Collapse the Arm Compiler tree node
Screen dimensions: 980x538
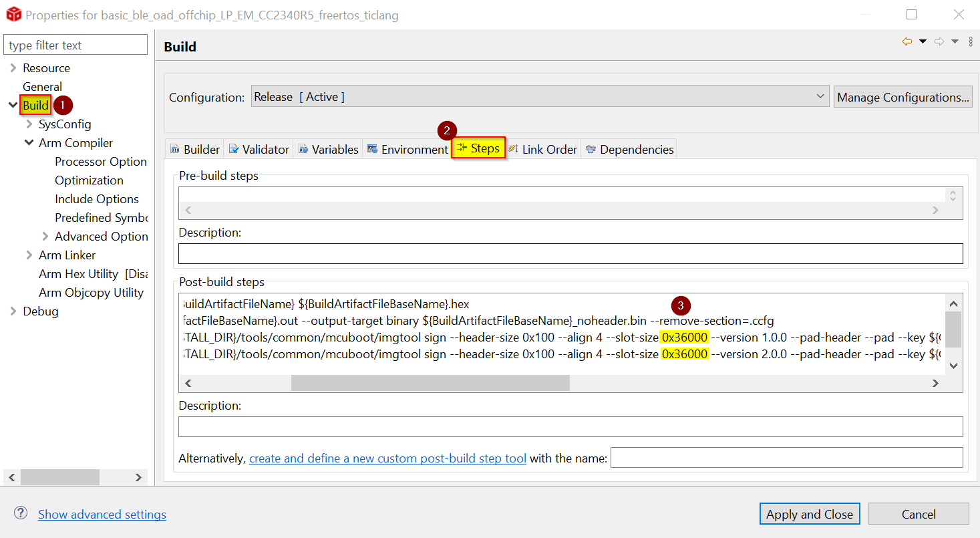click(x=29, y=143)
